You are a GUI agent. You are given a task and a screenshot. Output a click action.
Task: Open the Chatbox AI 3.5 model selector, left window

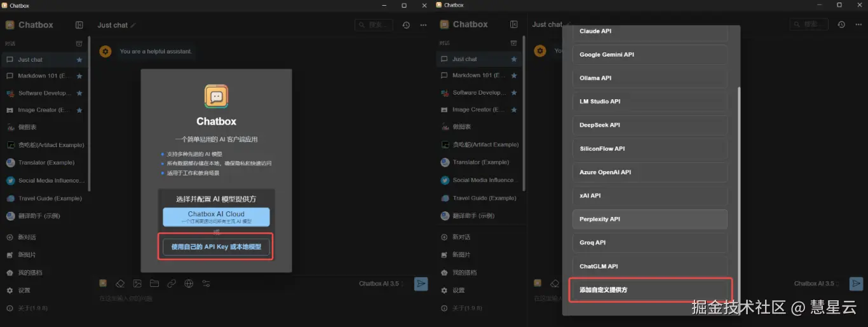tap(381, 284)
